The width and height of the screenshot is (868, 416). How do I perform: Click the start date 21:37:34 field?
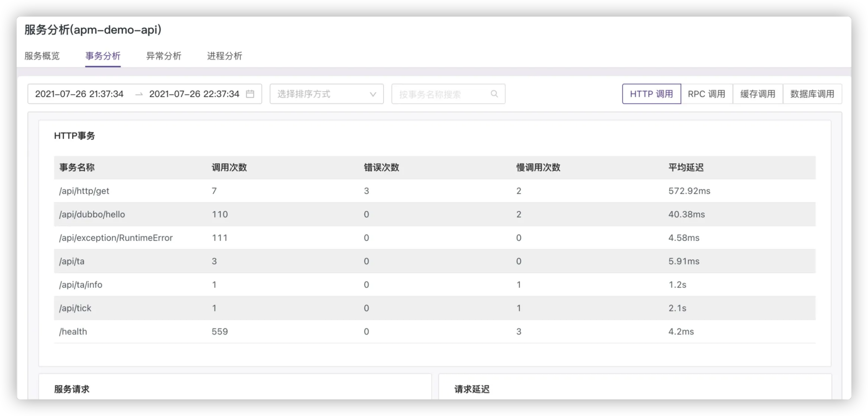[79, 94]
